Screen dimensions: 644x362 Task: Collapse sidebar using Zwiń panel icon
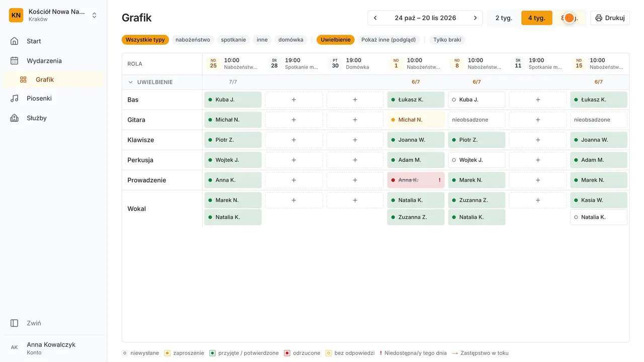(15, 323)
